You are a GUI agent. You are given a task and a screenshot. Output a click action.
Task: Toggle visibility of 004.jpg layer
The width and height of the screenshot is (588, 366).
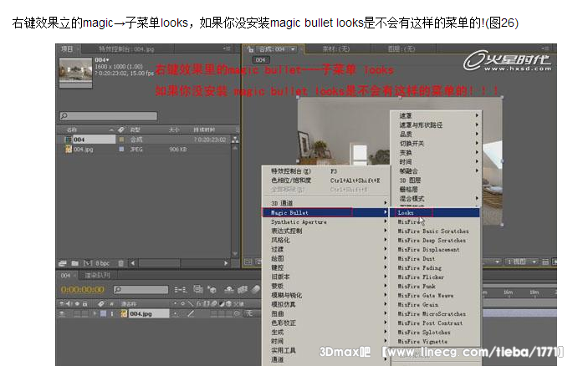pos(62,313)
